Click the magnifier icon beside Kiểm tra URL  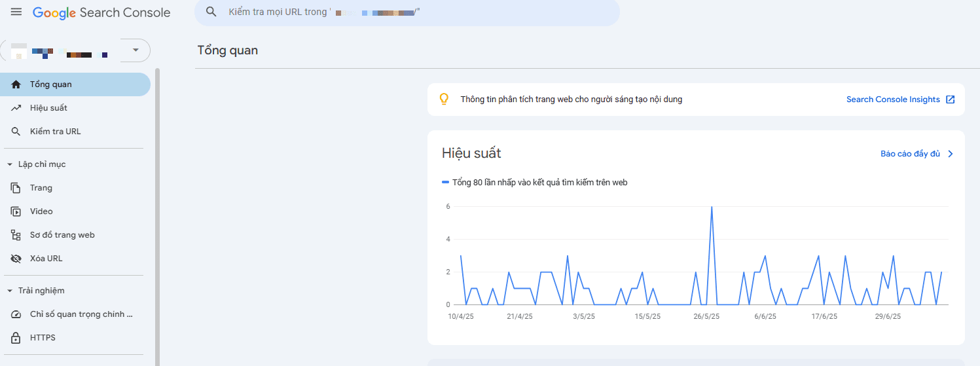point(16,132)
